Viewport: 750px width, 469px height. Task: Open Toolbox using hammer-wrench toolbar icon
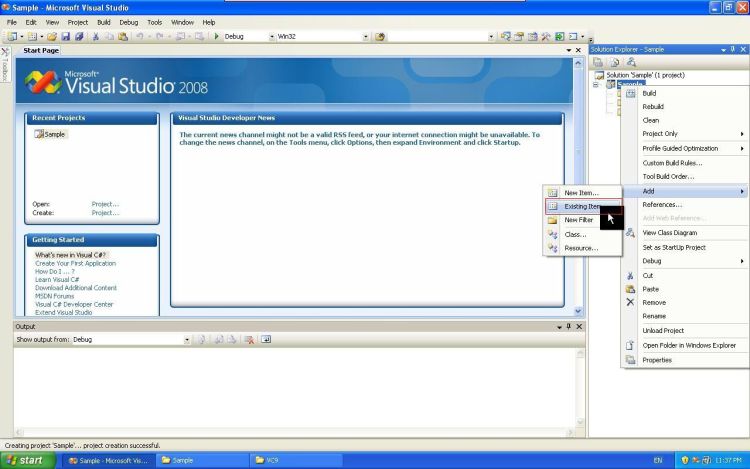pos(546,36)
